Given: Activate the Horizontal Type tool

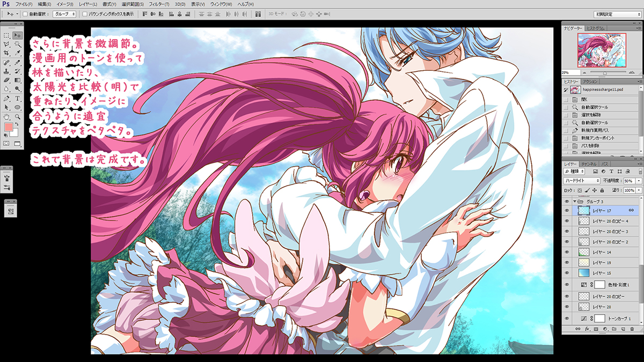Looking at the screenshot, I should pyautogui.click(x=18, y=99).
